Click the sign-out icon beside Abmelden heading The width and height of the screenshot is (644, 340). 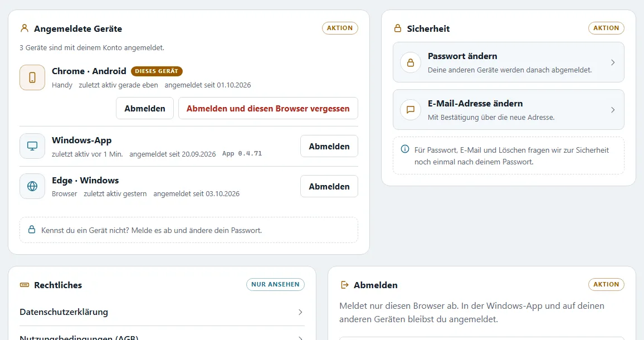(345, 285)
